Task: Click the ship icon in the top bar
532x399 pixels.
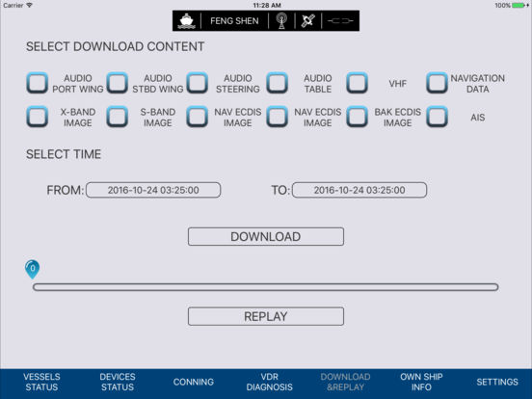Action: 187,20
